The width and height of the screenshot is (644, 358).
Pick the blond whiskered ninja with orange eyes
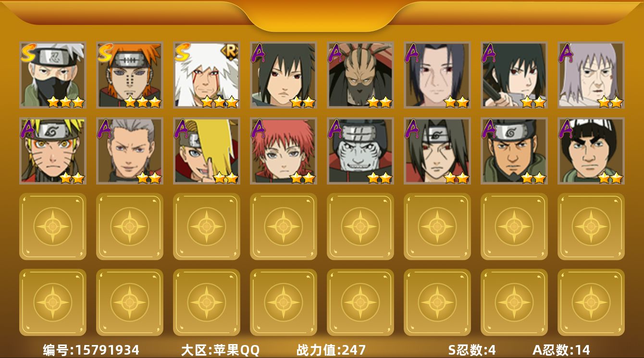(52, 151)
